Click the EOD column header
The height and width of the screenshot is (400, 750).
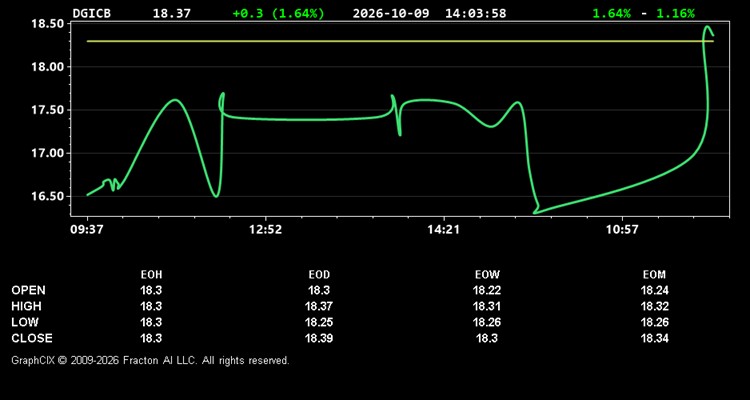319,275
